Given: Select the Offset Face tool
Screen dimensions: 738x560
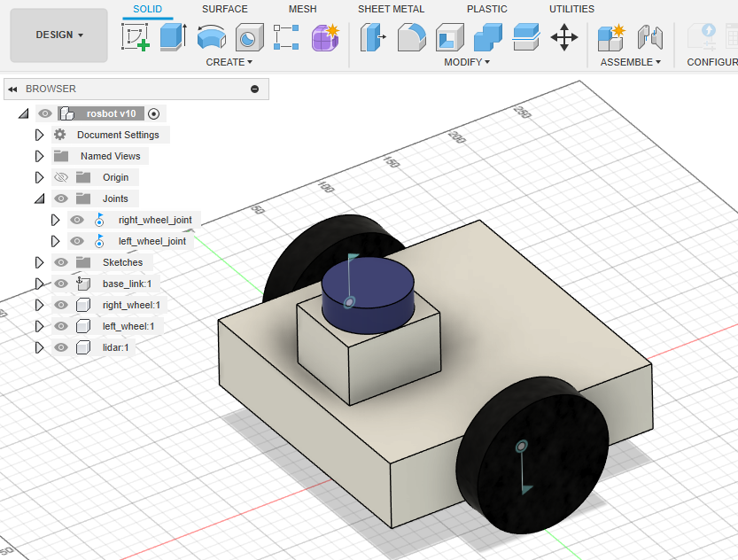Looking at the screenshot, I should point(525,37).
